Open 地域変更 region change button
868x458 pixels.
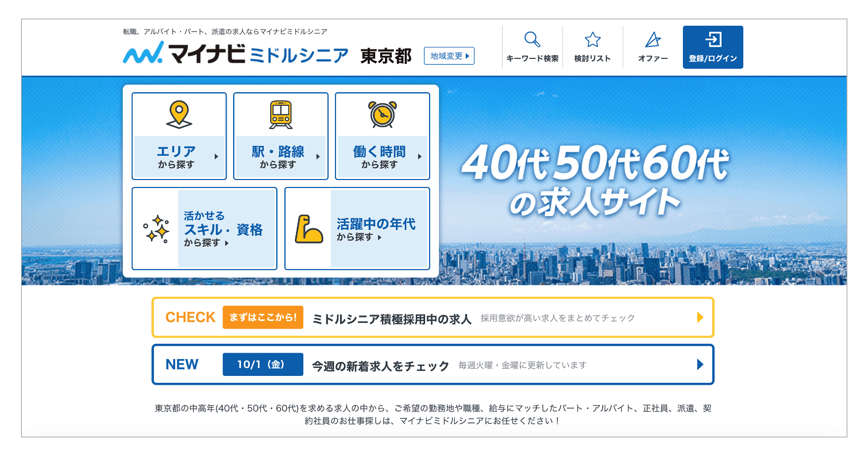point(449,56)
